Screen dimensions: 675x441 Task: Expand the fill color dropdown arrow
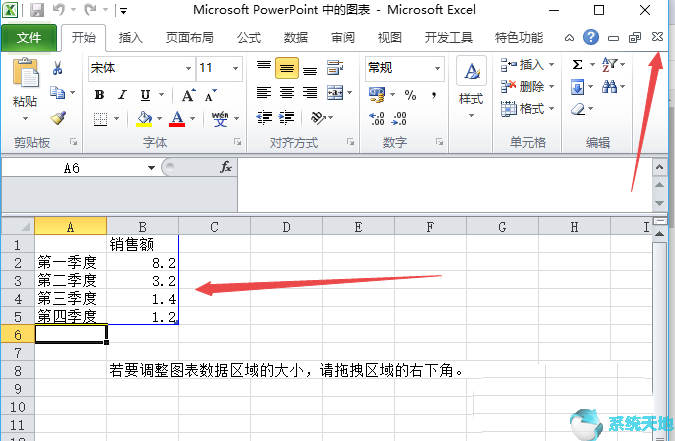click(159, 118)
